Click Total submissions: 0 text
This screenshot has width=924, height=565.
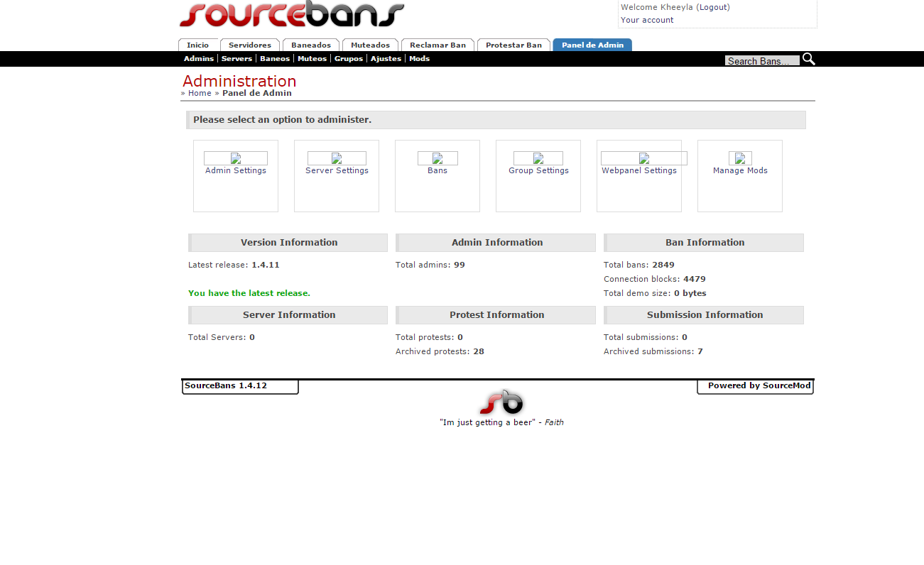pos(646,337)
